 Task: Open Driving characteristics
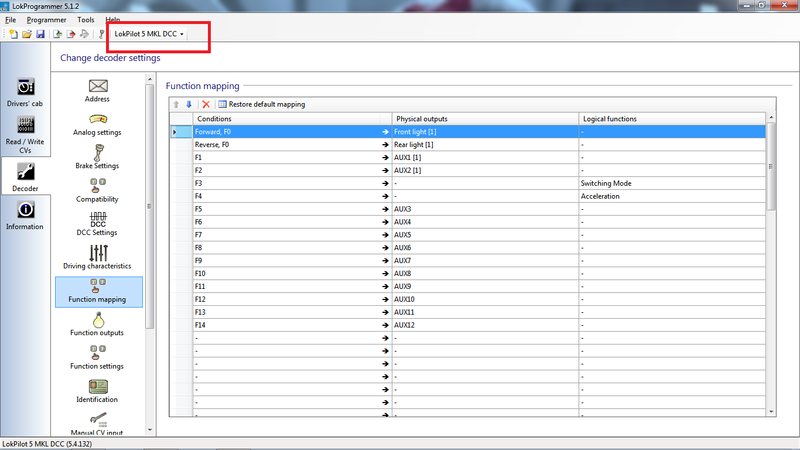click(x=97, y=257)
